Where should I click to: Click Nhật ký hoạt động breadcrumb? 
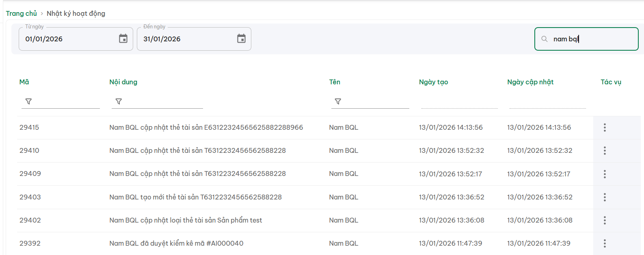pyautogui.click(x=76, y=13)
